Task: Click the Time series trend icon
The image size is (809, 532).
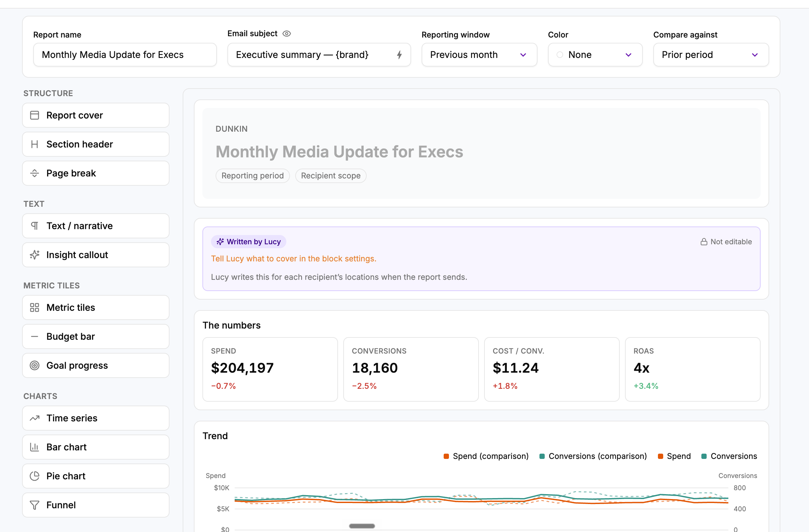Action: pyautogui.click(x=35, y=418)
